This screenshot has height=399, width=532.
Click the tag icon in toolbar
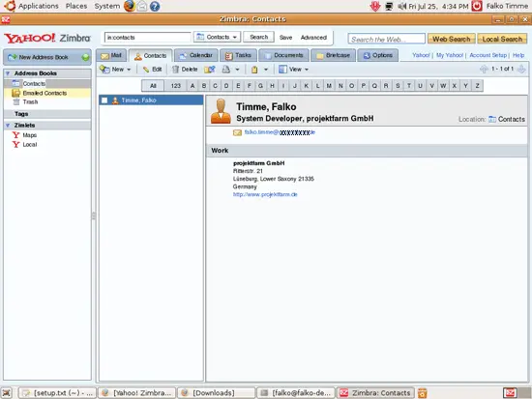point(254,70)
